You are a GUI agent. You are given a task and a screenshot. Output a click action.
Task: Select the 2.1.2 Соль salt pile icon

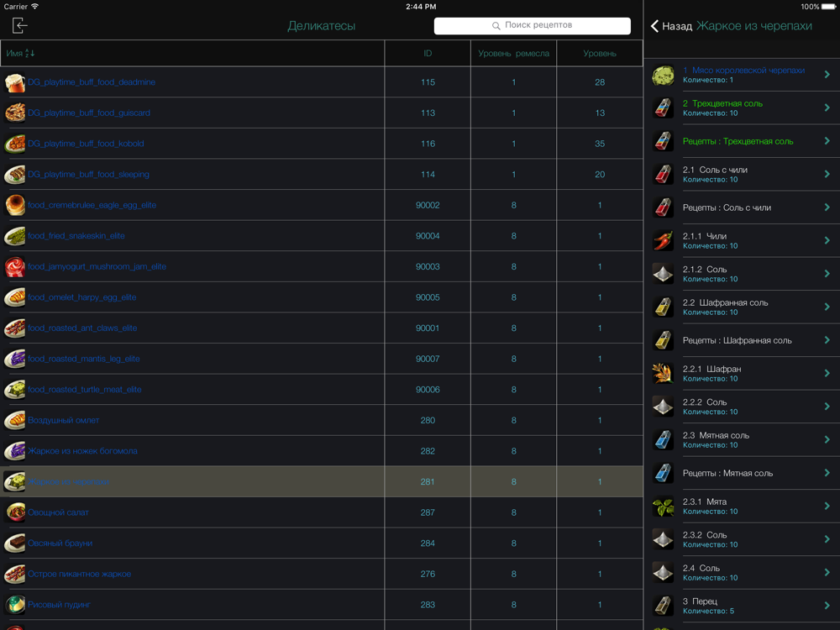click(x=664, y=274)
